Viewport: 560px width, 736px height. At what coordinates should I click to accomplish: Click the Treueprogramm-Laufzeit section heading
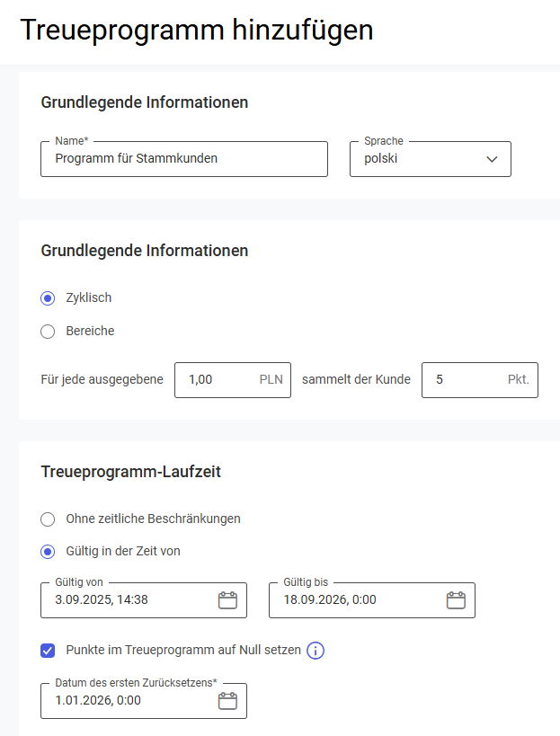click(131, 471)
